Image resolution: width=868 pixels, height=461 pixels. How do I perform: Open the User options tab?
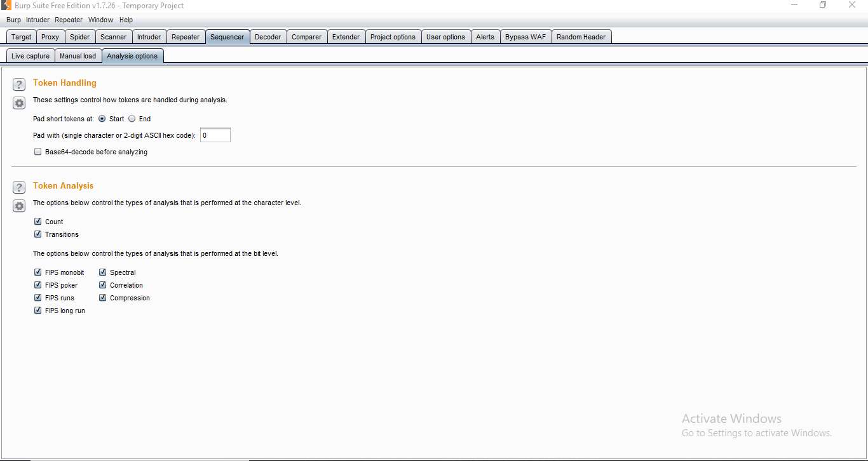(x=446, y=37)
